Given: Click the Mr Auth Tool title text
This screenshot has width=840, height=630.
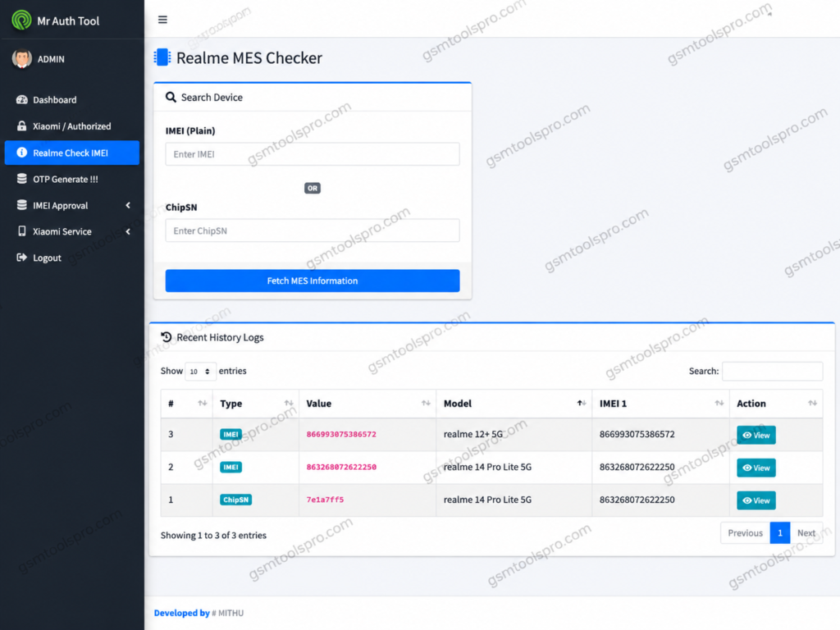Looking at the screenshot, I should click(68, 21).
